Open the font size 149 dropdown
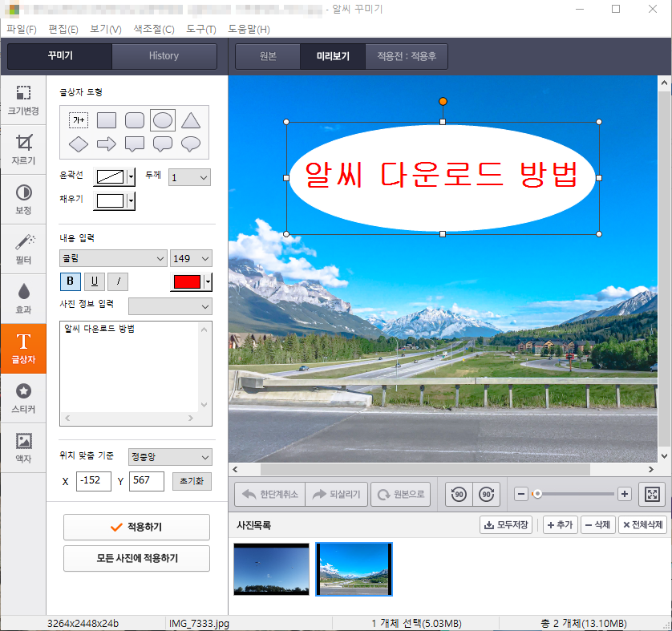This screenshot has width=672, height=631. pos(191,258)
